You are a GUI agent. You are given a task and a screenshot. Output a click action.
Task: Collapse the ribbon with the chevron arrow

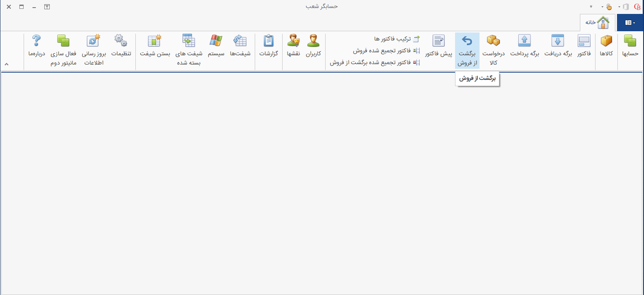6,64
